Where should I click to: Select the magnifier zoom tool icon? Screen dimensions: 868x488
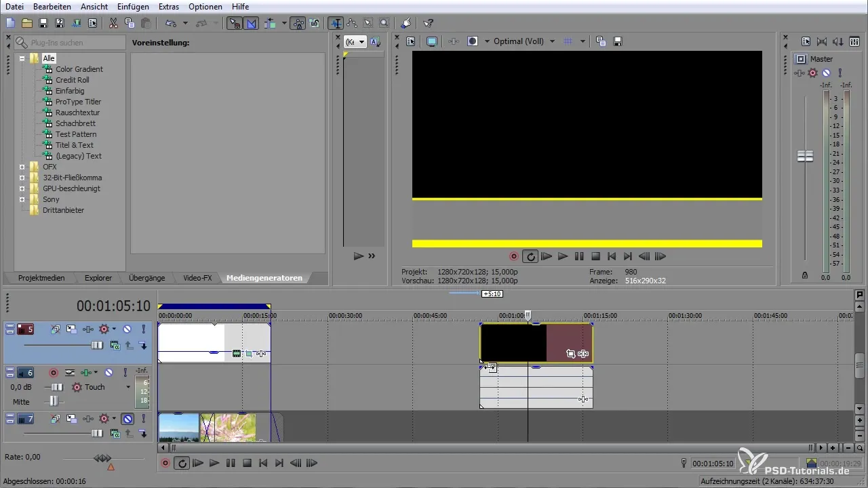point(384,23)
